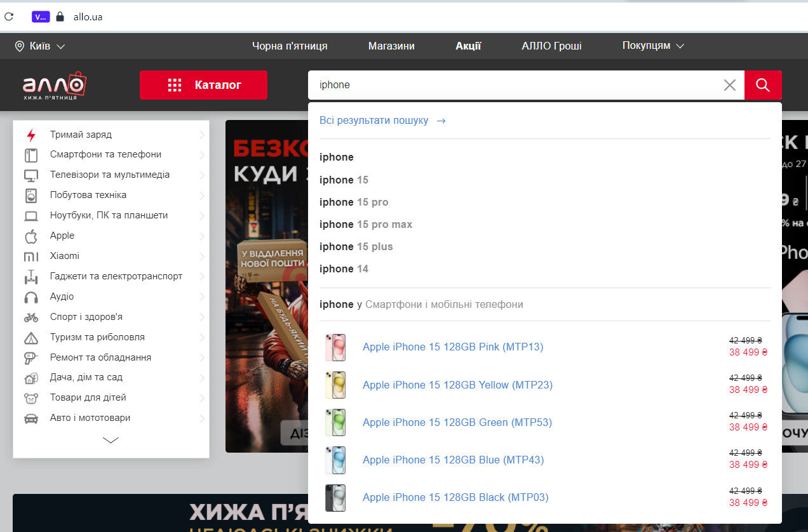Open Ремонт та обладнання category

[x=101, y=357]
